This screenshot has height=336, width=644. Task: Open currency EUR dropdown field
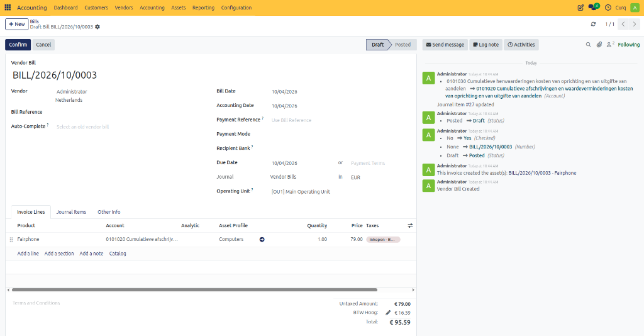tap(380, 177)
